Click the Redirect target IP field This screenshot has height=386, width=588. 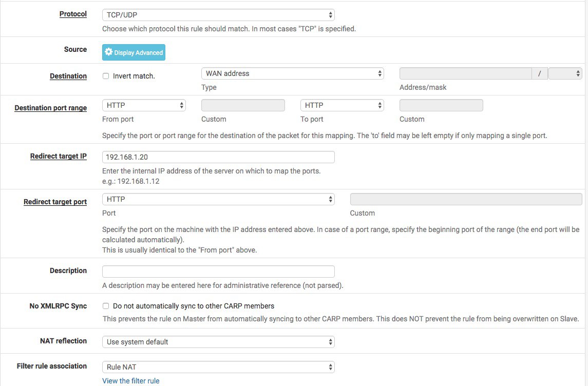pos(218,157)
